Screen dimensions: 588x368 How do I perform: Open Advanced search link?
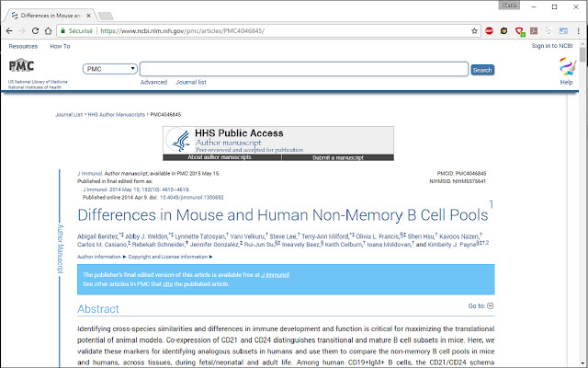click(153, 82)
